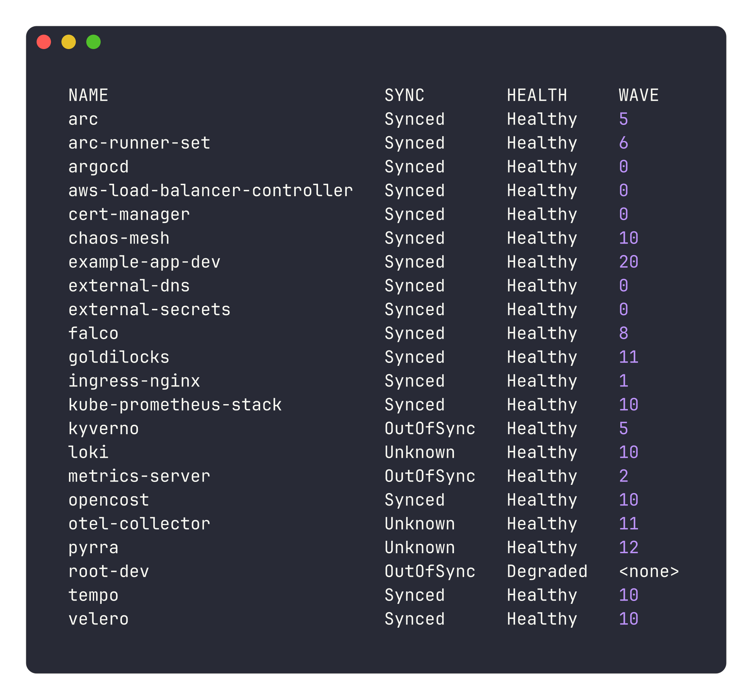Select the external-secrets app name
Viewport: 753px width, 700px height.
[150, 310]
